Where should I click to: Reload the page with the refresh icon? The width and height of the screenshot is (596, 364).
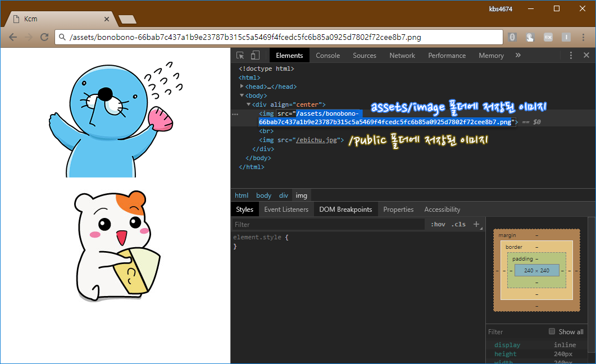click(44, 37)
